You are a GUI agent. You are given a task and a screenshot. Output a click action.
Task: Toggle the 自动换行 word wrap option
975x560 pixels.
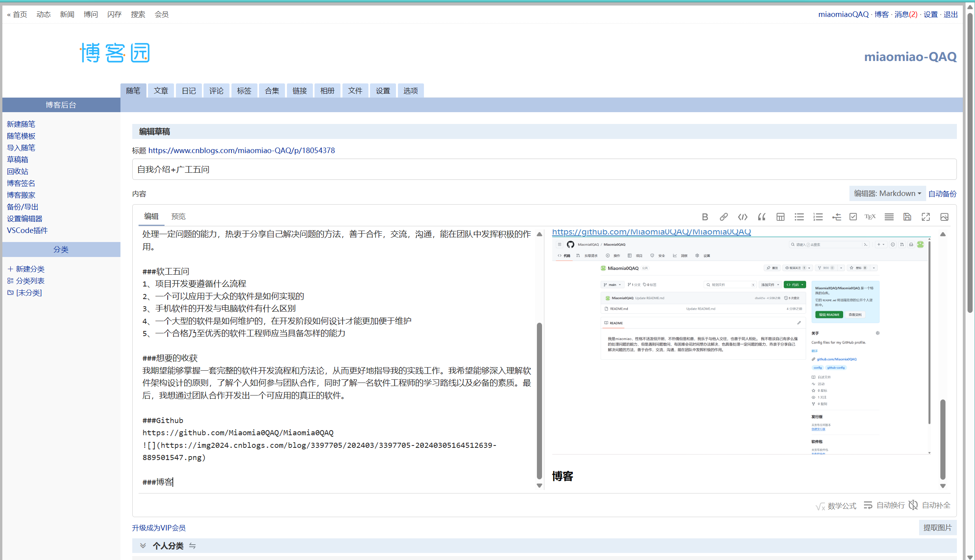(884, 505)
